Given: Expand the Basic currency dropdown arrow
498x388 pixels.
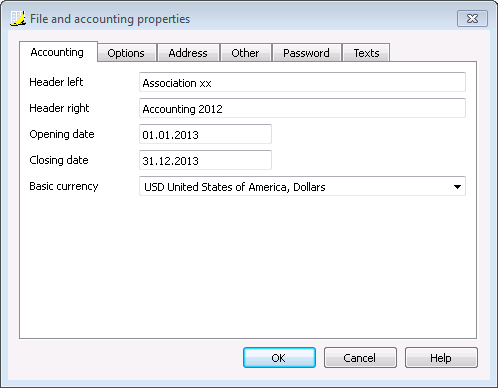Looking at the screenshot, I should (x=457, y=187).
